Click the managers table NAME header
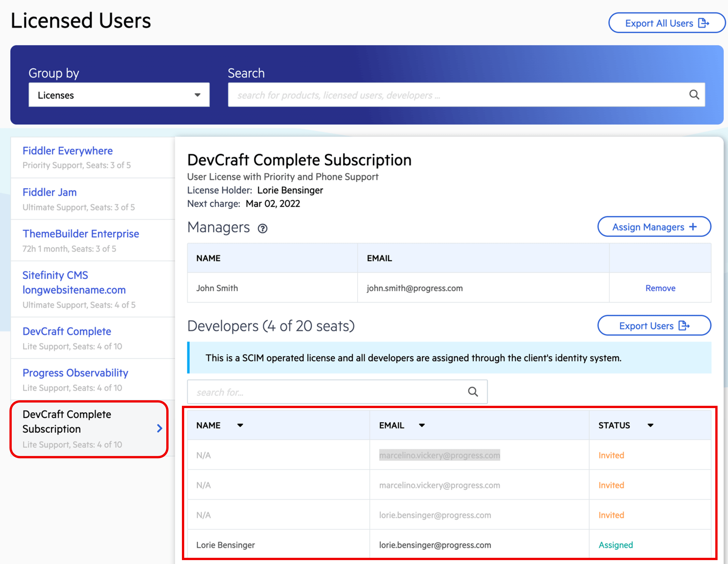 (x=208, y=258)
